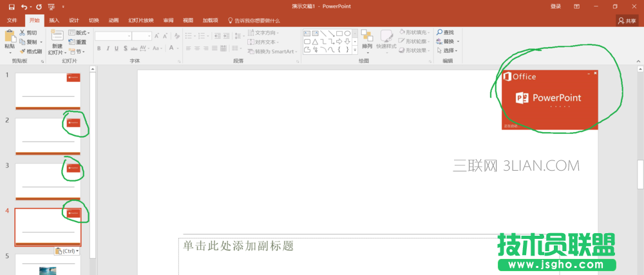Increase the font size
The width and height of the screenshot is (644, 275).
pyautogui.click(x=157, y=36)
